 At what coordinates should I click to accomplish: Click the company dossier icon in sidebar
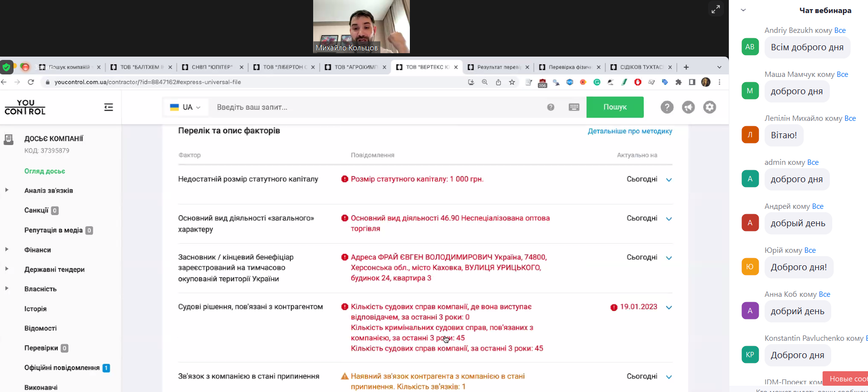8,140
